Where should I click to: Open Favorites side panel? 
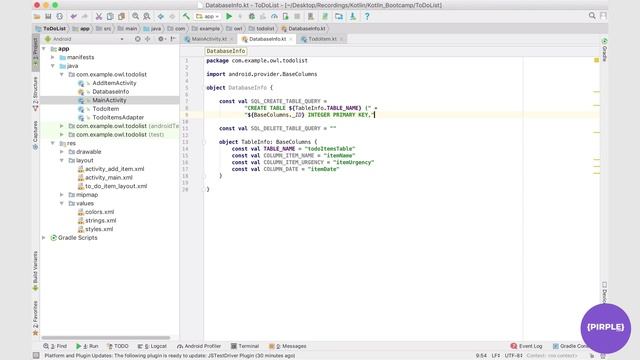[36, 318]
